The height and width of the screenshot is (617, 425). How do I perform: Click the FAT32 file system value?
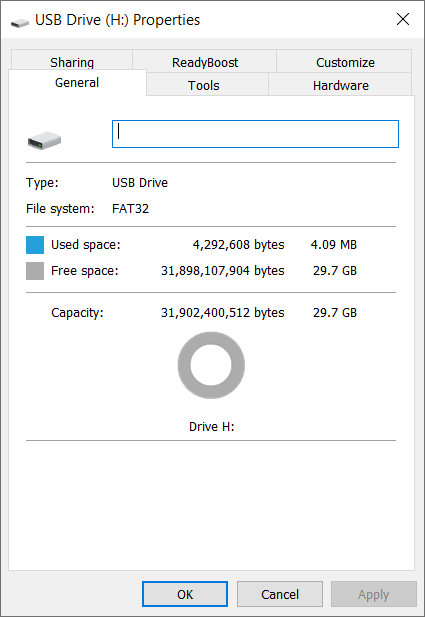[131, 209]
